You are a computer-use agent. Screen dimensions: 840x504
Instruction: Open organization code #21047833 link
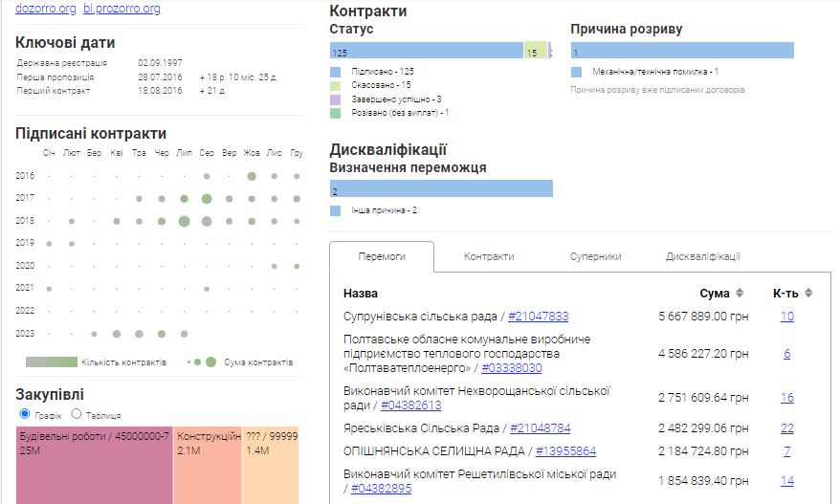point(538,317)
